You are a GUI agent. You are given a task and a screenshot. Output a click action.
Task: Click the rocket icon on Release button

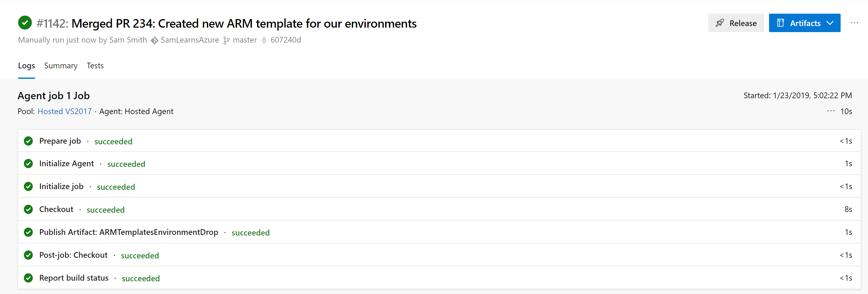click(719, 23)
